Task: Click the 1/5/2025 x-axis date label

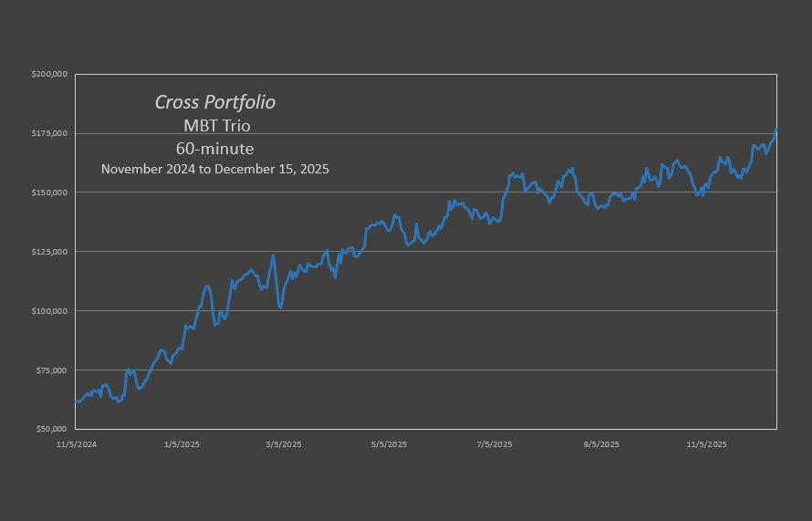Action: tap(182, 444)
